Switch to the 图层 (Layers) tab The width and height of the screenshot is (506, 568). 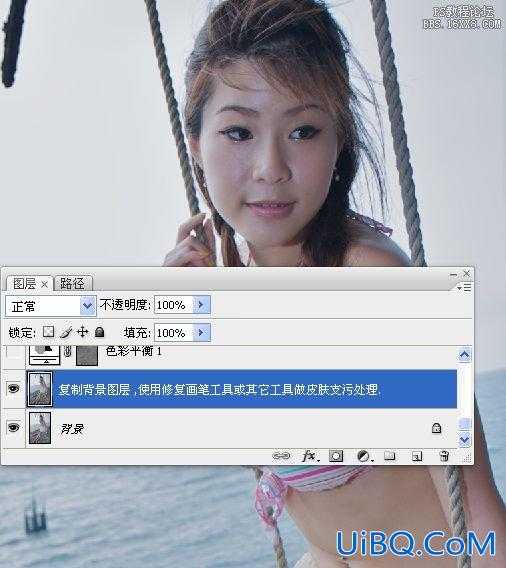tap(24, 284)
